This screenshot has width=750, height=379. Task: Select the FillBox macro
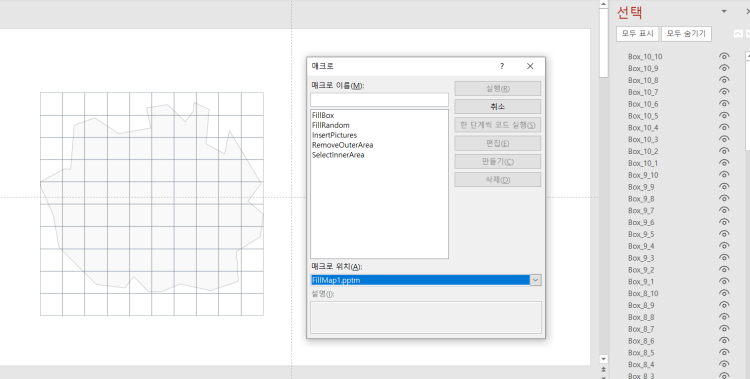coord(323,115)
